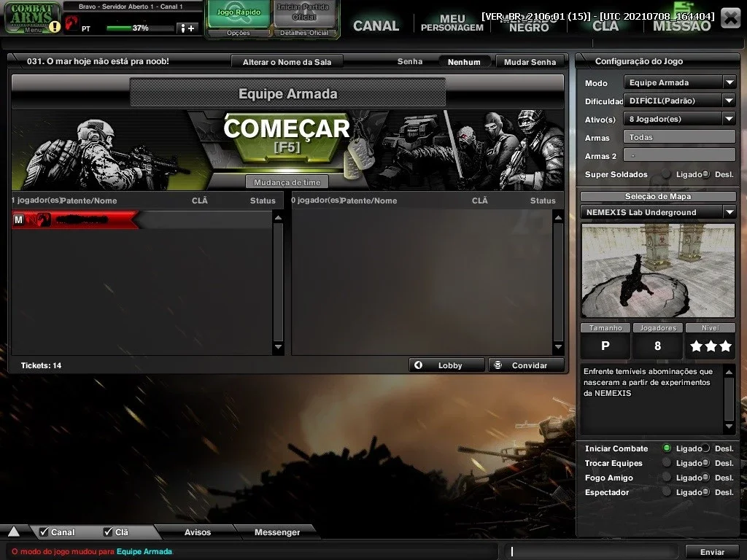Set Iniciar Combate to Desl.

pos(705,448)
